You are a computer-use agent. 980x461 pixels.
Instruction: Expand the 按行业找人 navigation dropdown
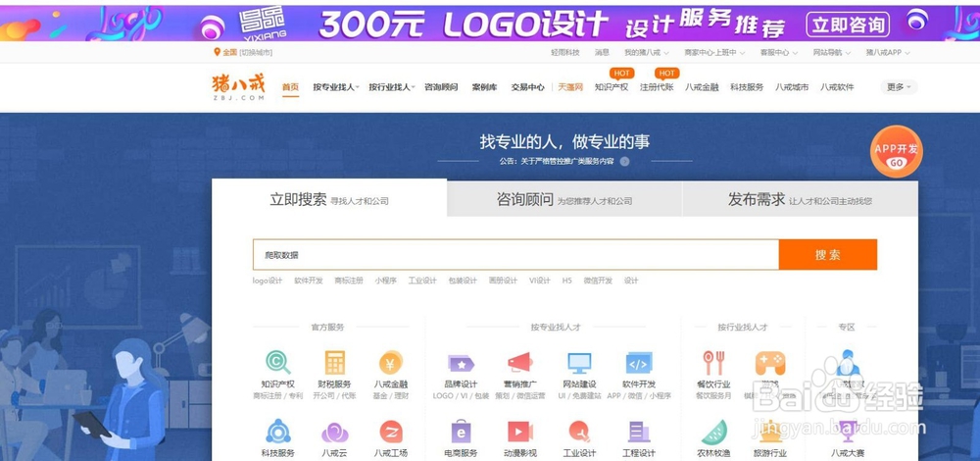click(392, 87)
